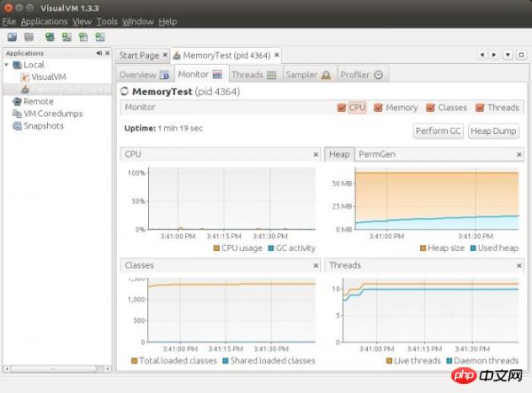The height and width of the screenshot is (393, 532).
Task: Toggle the Memory checkbox
Action: click(x=378, y=108)
